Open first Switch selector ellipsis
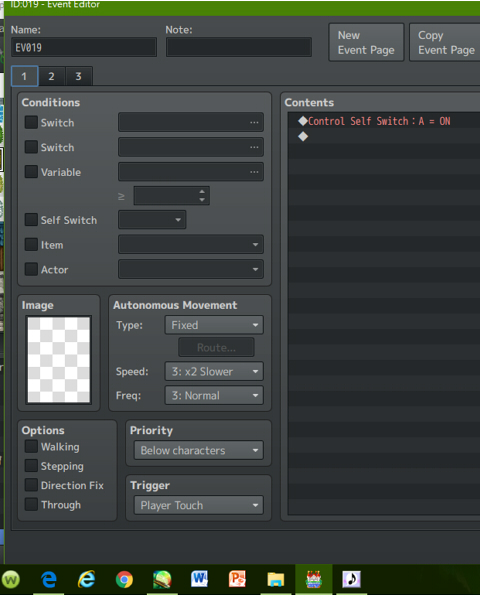 click(x=254, y=122)
